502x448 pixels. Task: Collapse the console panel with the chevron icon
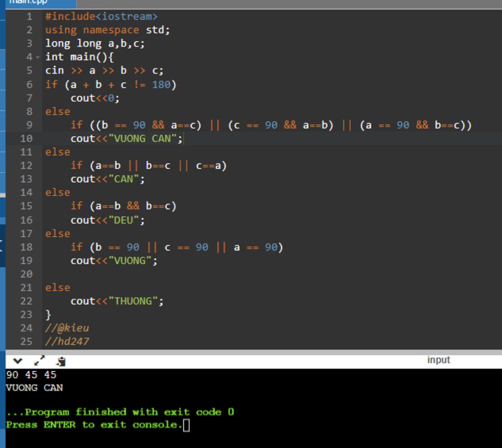click(18, 361)
